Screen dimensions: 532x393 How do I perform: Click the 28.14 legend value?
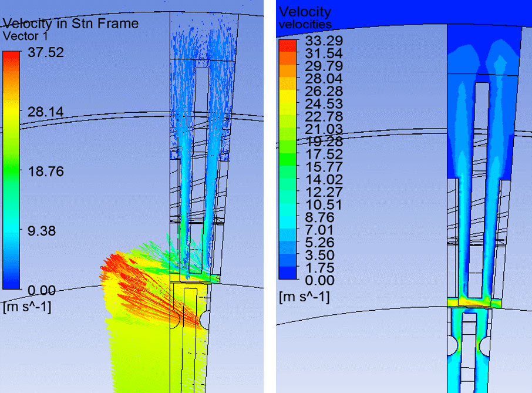pyautogui.click(x=45, y=112)
